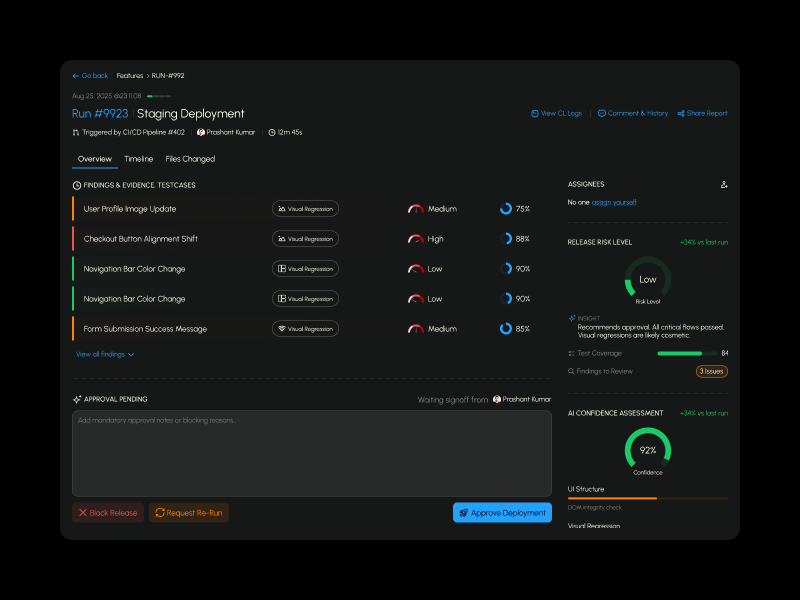
Task: Select the Overview tab
Action: [95, 159]
